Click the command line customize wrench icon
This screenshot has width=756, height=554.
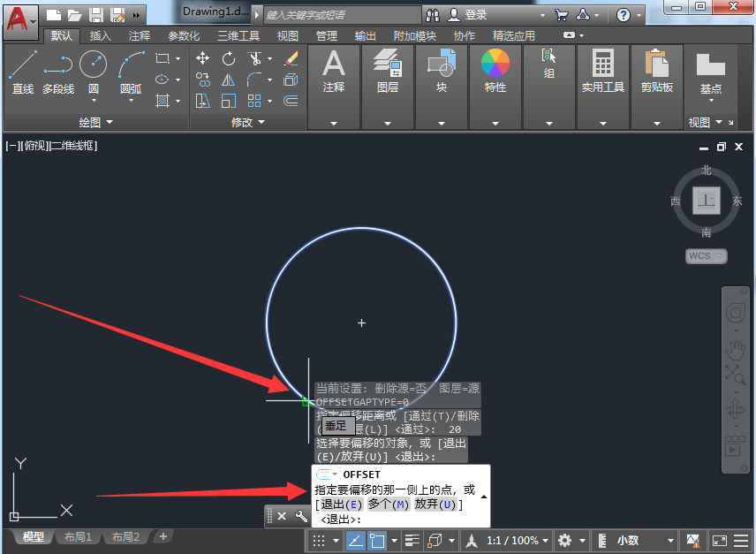(x=301, y=516)
